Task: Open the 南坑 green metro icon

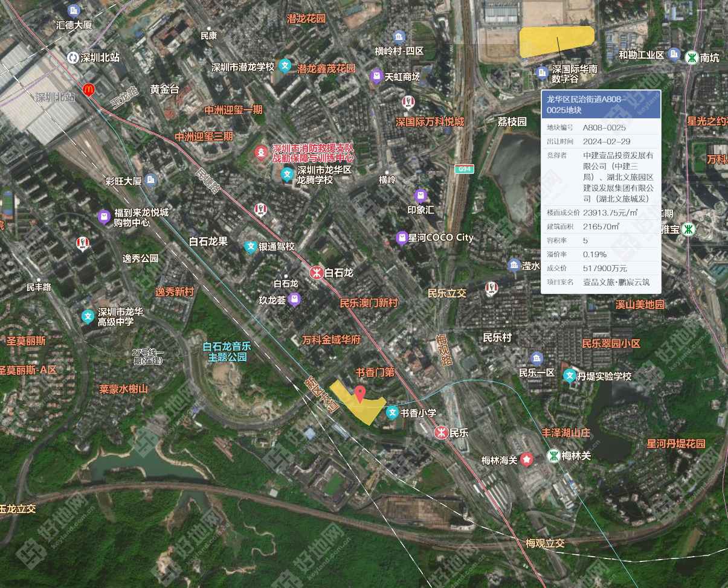Action: click(691, 58)
